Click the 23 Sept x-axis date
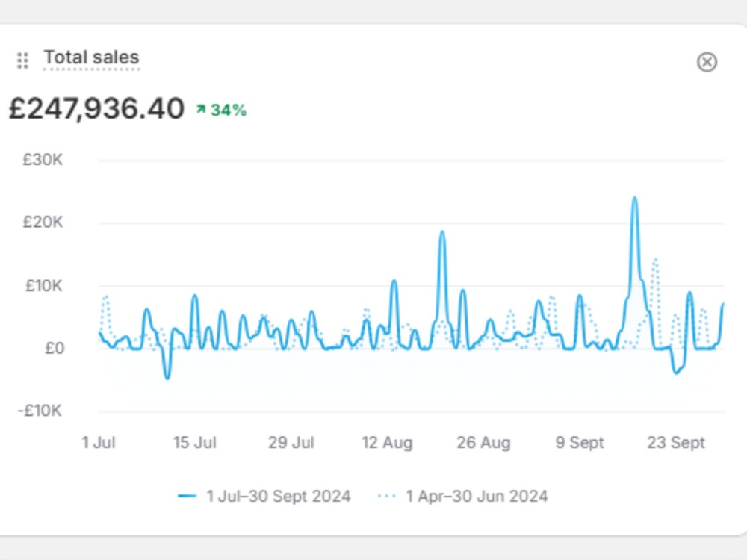The width and height of the screenshot is (747, 560). click(675, 442)
